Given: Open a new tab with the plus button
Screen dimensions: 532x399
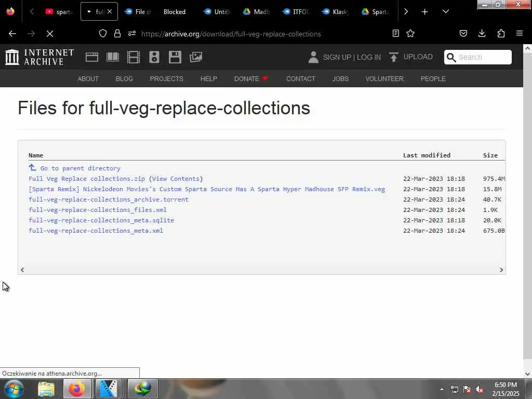Looking at the screenshot, I should click(x=424, y=11).
